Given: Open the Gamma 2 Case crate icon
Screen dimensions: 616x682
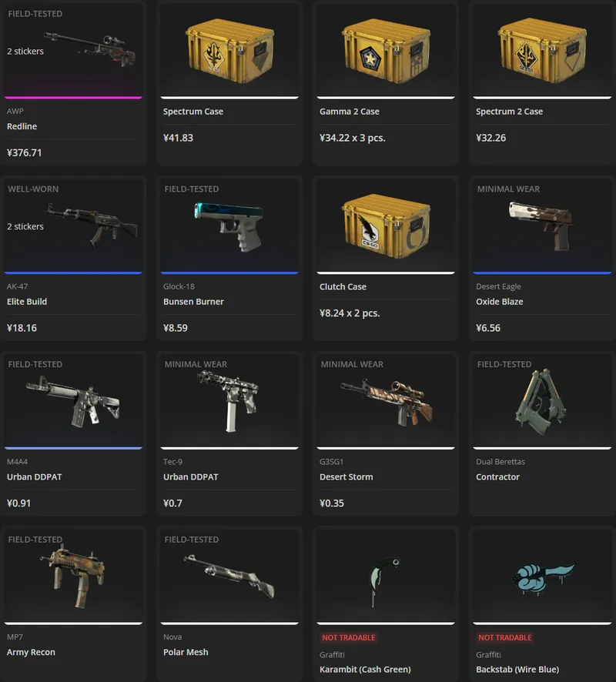Looking at the screenshot, I should 386,51.
